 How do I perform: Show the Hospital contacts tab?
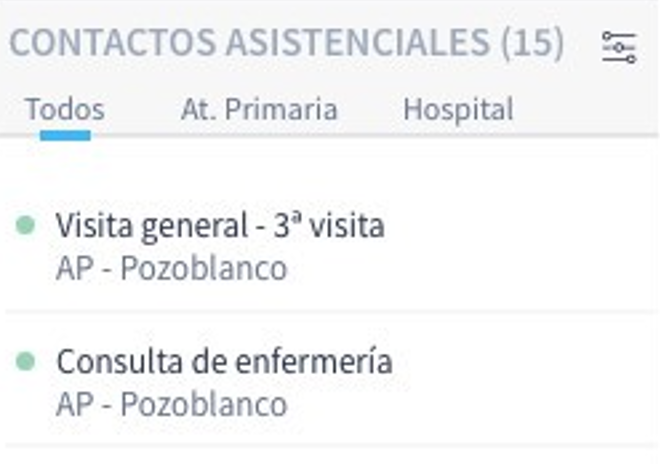458,109
